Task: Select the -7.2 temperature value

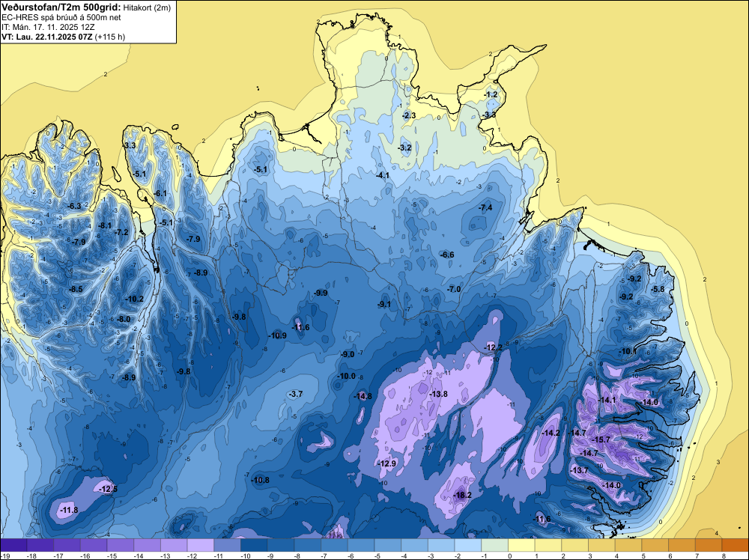Action: [122, 232]
